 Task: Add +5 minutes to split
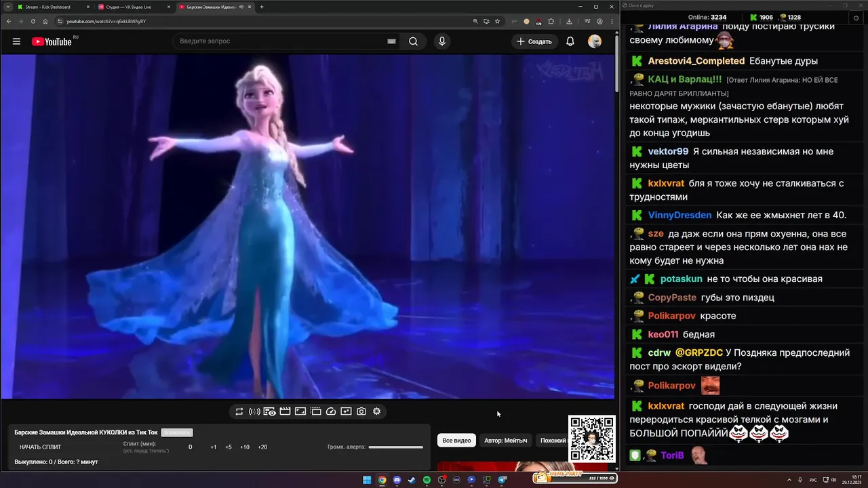[229, 447]
